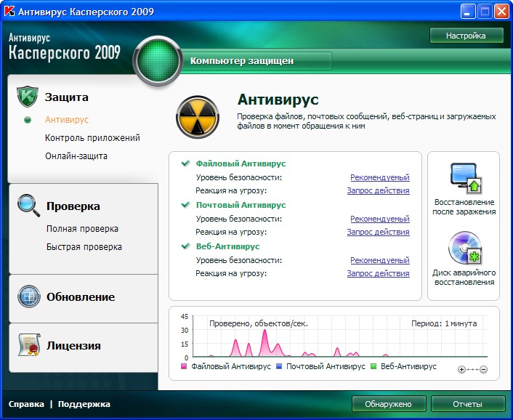
Task: Open the Лицензия section
Action: click(x=73, y=345)
